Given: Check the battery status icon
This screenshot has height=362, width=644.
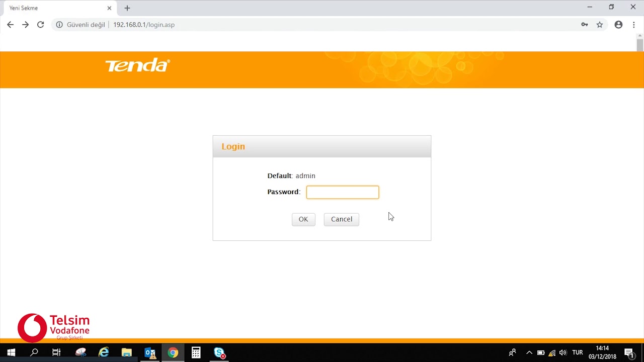Looking at the screenshot, I should [541, 353].
